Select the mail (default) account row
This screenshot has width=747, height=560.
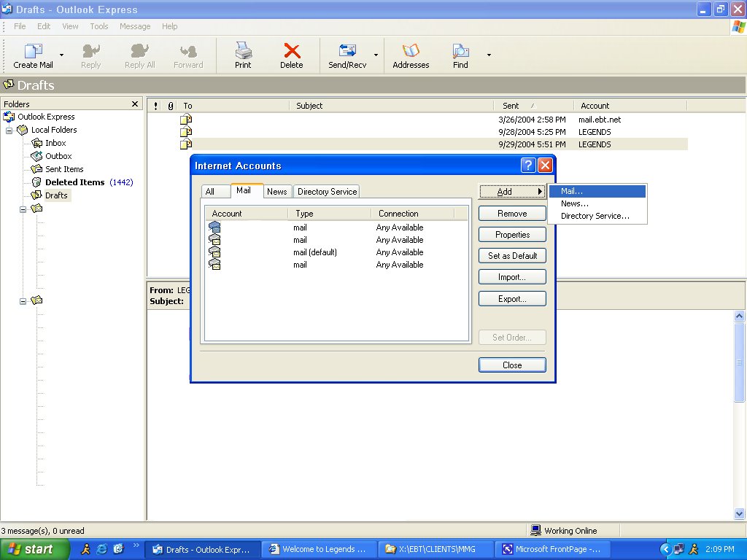(x=314, y=252)
